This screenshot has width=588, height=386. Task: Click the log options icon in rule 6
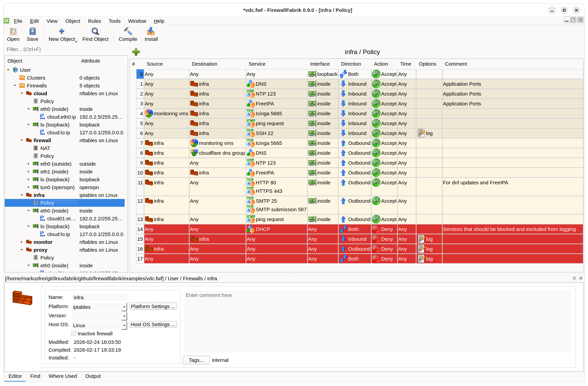point(421,133)
